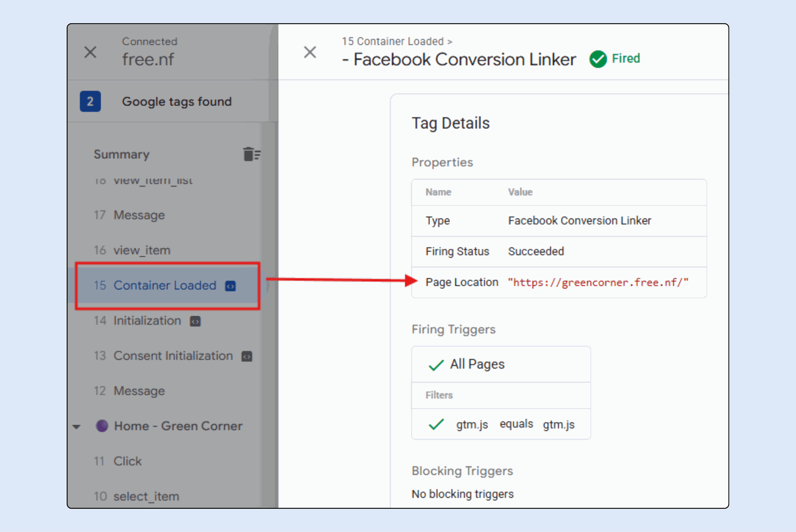Open the All Pages firing trigger
The width and height of the screenshot is (796, 532).
click(x=477, y=364)
